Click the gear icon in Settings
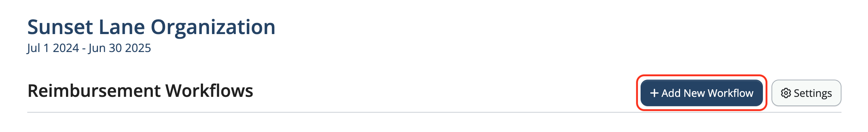The width and height of the screenshot is (868, 132). click(786, 93)
